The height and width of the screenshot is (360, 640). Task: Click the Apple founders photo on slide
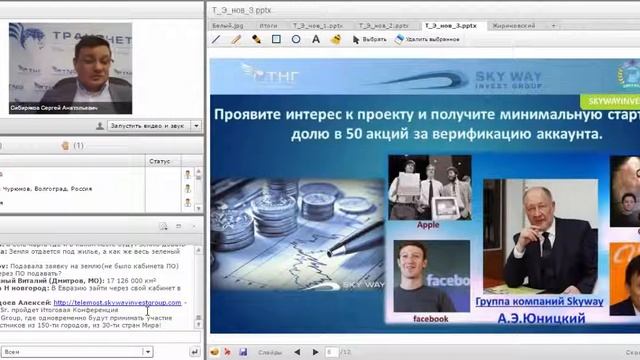430,187
